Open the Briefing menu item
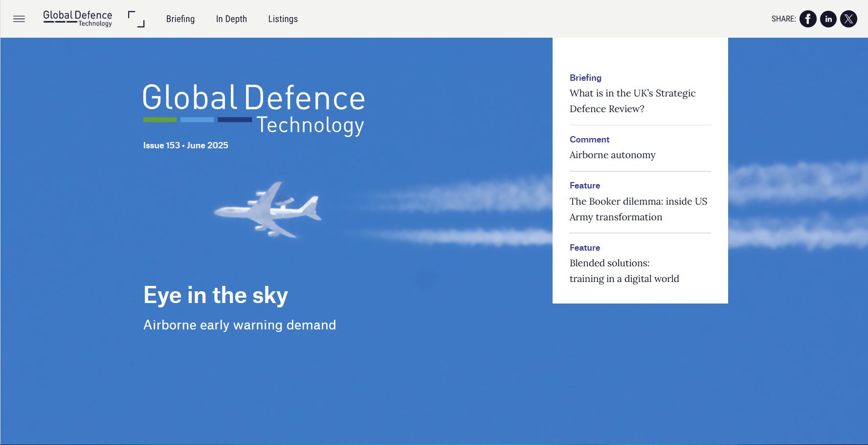 pos(180,19)
